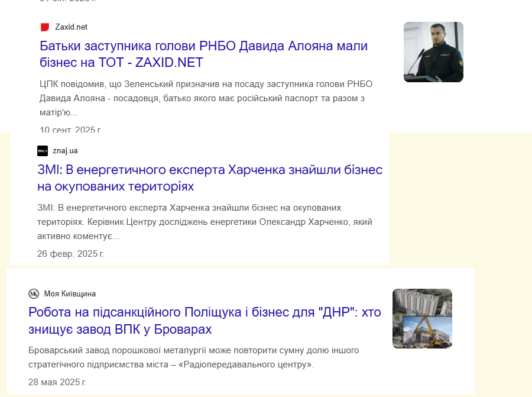Click the Моя Київщина round logo icon
The image size is (532, 397).
[x=34, y=294]
